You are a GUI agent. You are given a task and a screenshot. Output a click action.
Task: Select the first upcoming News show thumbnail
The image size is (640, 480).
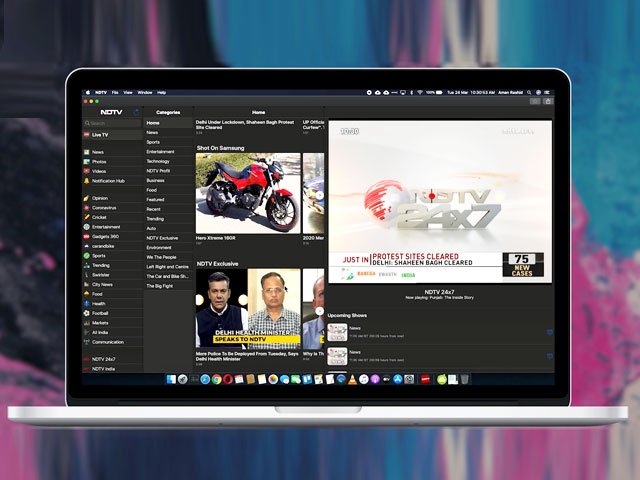(x=337, y=332)
